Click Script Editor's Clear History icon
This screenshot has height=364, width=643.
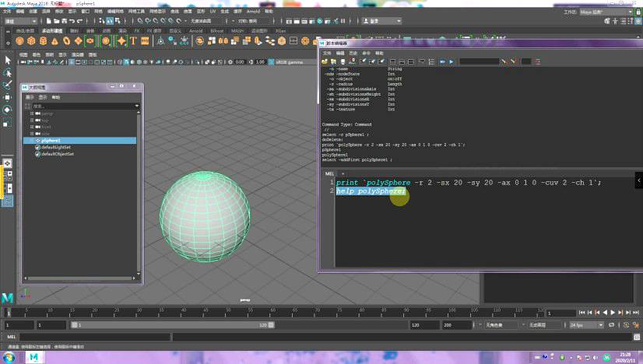(x=363, y=61)
